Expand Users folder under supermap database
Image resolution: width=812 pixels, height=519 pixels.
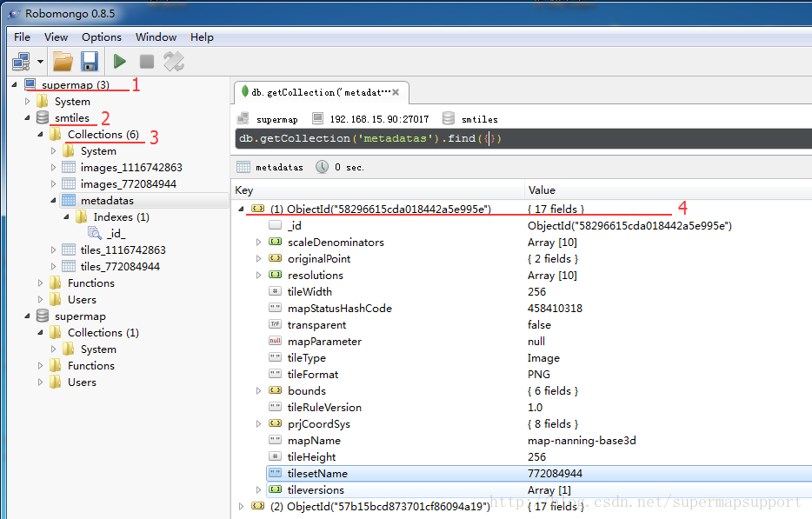pos(40,383)
